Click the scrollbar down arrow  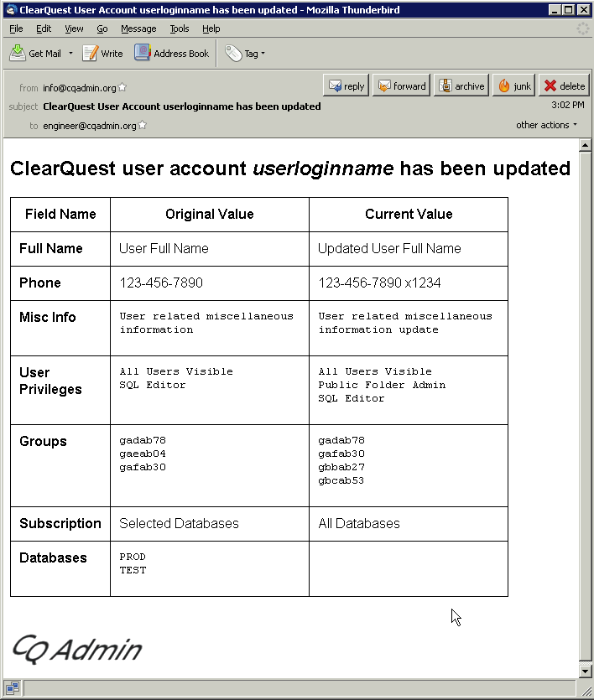(585, 671)
